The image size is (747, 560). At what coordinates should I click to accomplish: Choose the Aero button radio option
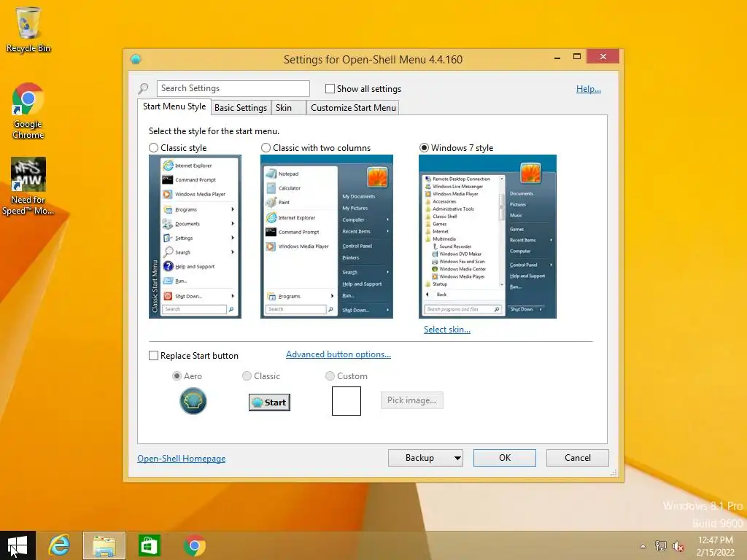click(177, 376)
